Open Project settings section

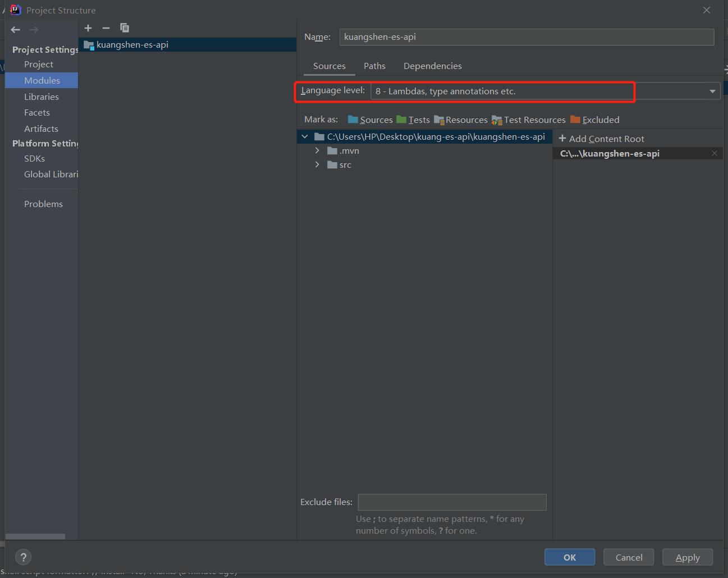click(x=39, y=64)
